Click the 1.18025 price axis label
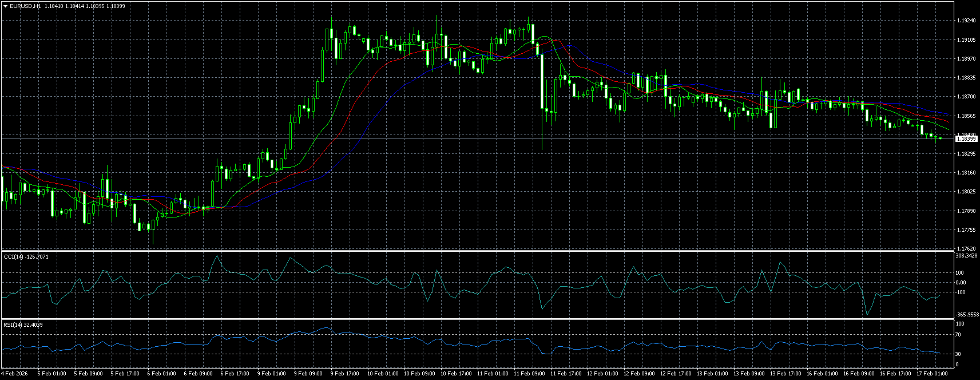The image size is (980, 380). 966,192
